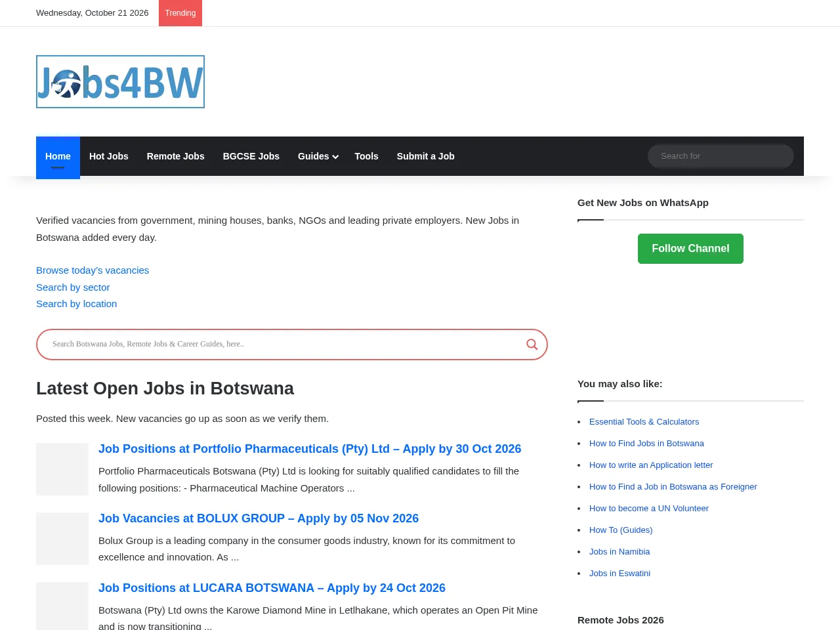Image resolution: width=840 pixels, height=630 pixels.
Task: Click 'Get New Jobs on WhatsApp' heading
Action: pyautogui.click(x=643, y=203)
